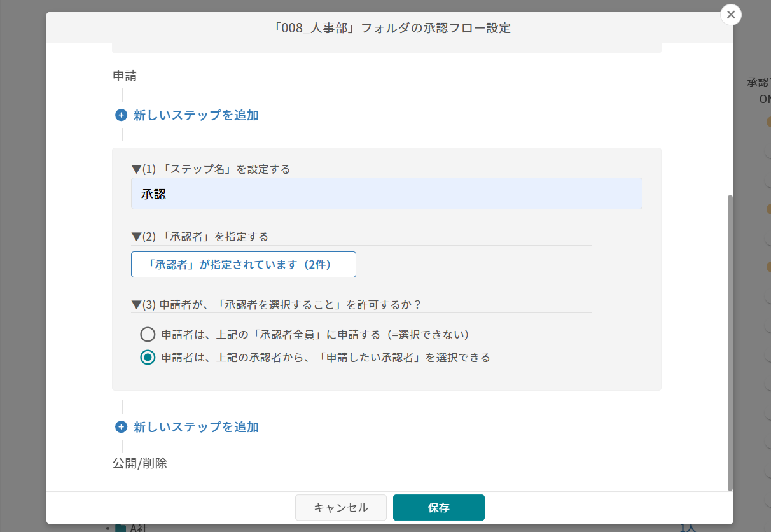Collapse section (3) using its disclosure triangle

(135, 305)
